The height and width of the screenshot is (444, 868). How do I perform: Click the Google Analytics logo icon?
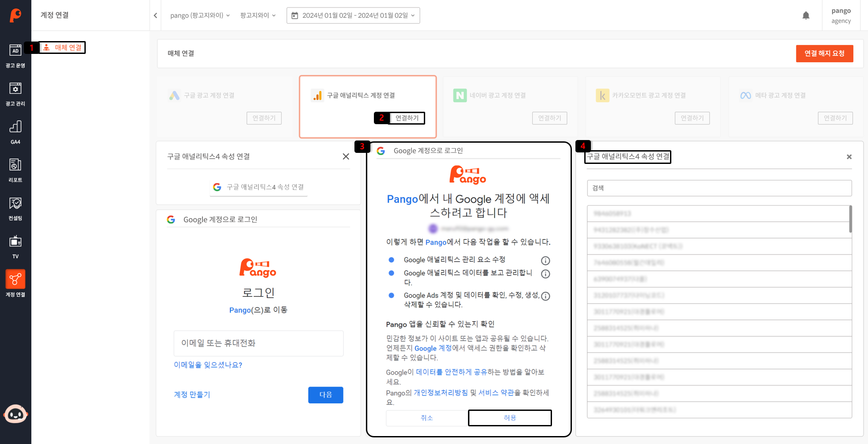pyautogui.click(x=317, y=95)
